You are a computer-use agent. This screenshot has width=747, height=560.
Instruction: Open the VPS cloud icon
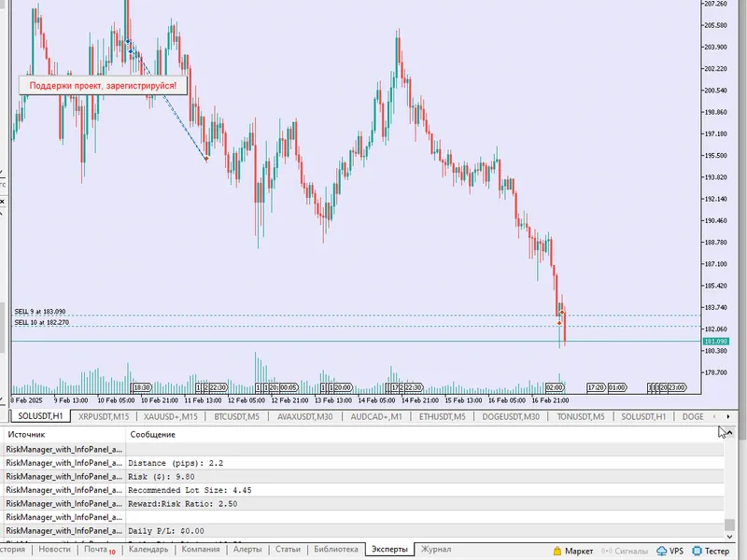tap(669, 551)
